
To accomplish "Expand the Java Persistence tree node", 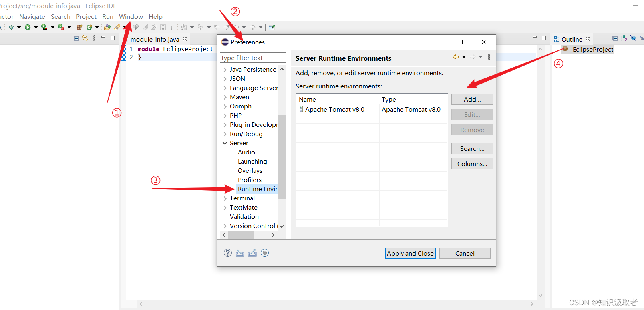I will pyautogui.click(x=225, y=70).
